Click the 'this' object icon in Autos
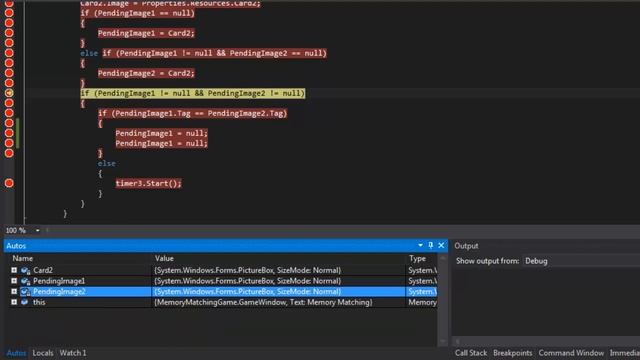 pyautogui.click(x=25, y=302)
